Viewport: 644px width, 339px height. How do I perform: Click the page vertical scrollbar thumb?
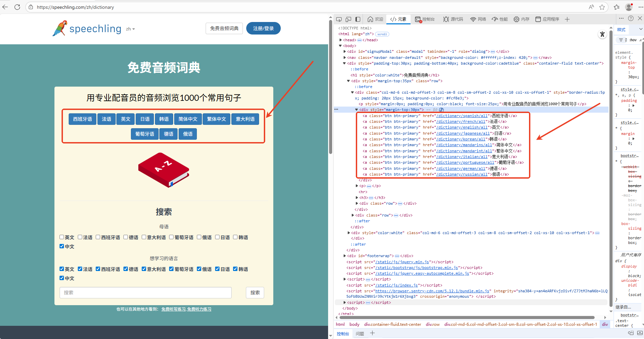click(330, 87)
